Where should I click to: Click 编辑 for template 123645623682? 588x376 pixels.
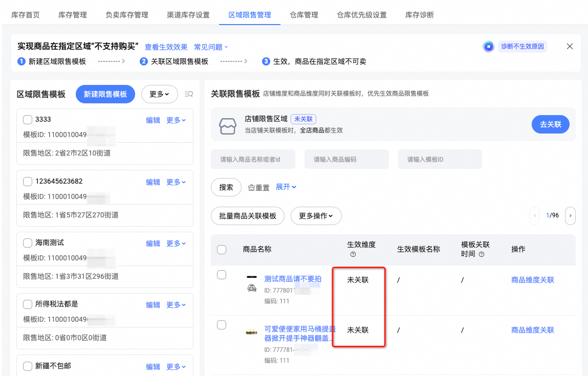[x=153, y=182]
